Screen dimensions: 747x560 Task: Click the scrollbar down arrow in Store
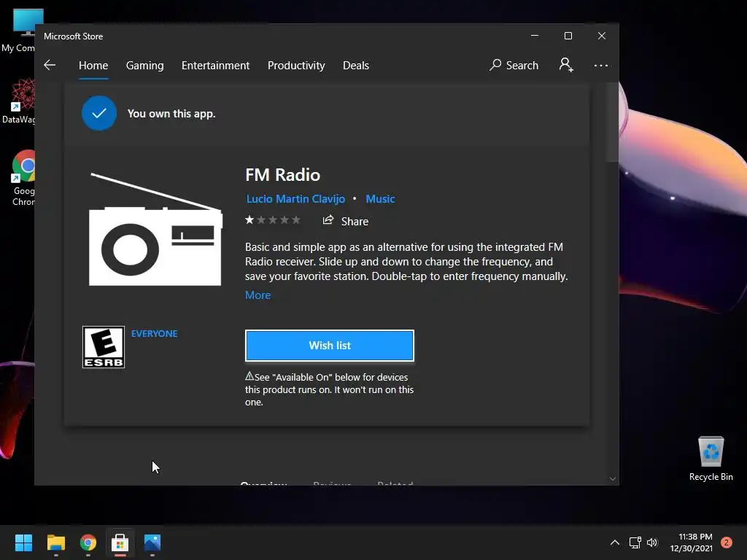(x=613, y=479)
